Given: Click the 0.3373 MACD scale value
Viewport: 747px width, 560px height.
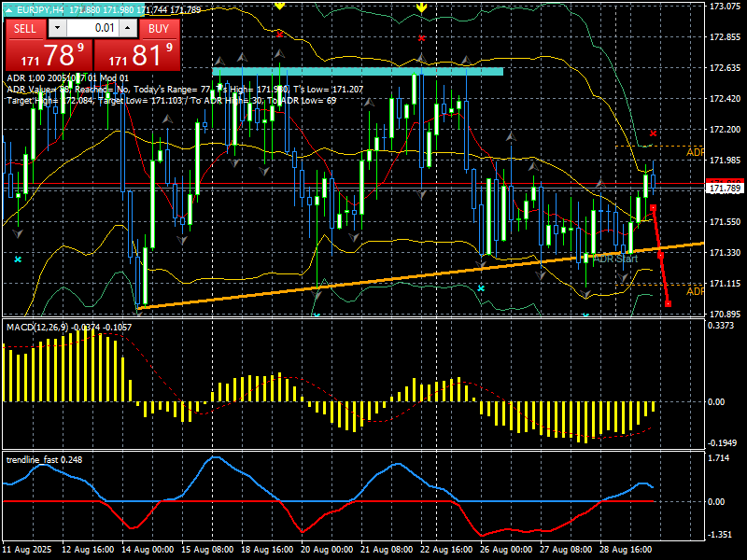Looking at the screenshot, I should pyautogui.click(x=721, y=326).
